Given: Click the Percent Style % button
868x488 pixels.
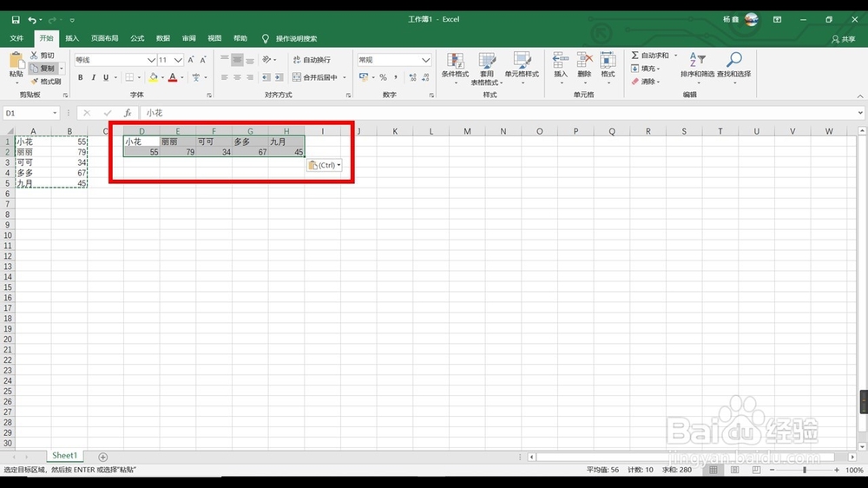Looking at the screenshot, I should tap(383, 77).
